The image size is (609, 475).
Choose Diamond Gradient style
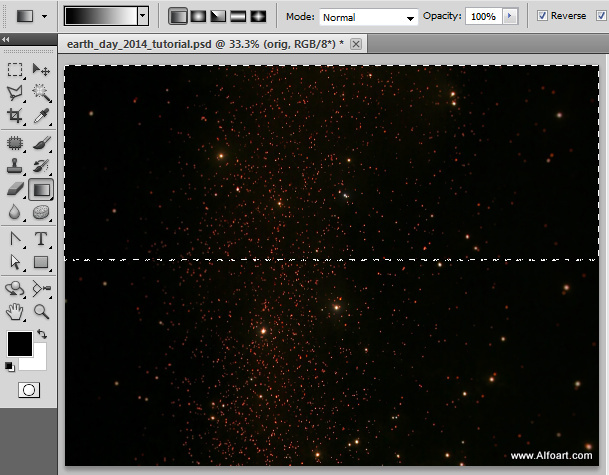tap(258, 16)
